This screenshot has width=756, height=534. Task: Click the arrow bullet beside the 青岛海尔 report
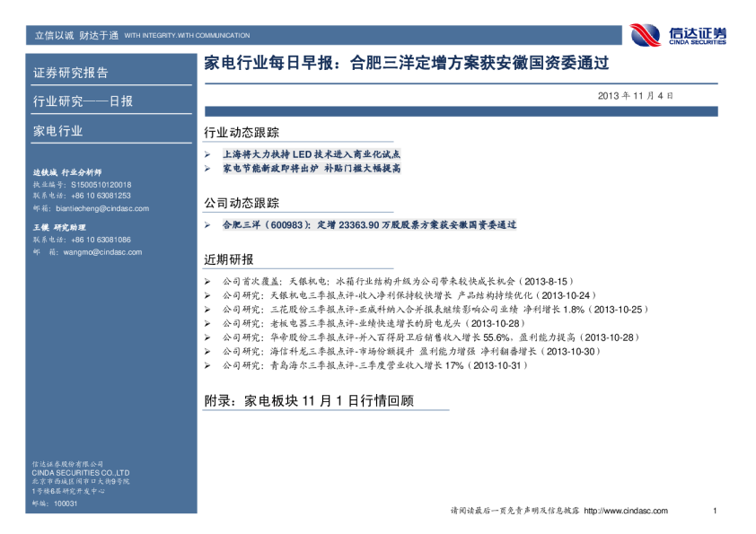pyautogui.click(x=208, y=365)
